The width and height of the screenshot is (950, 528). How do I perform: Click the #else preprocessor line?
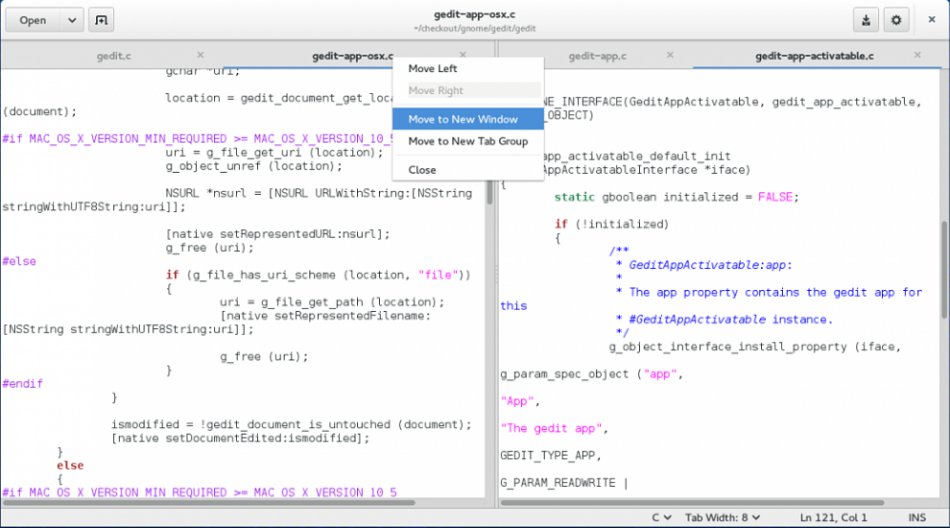tap(19, 261)
